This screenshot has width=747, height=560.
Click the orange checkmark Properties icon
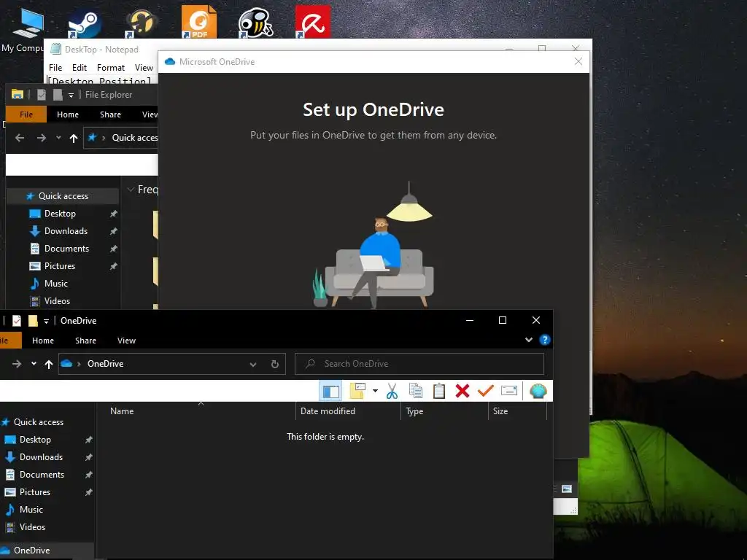(485, 391)
